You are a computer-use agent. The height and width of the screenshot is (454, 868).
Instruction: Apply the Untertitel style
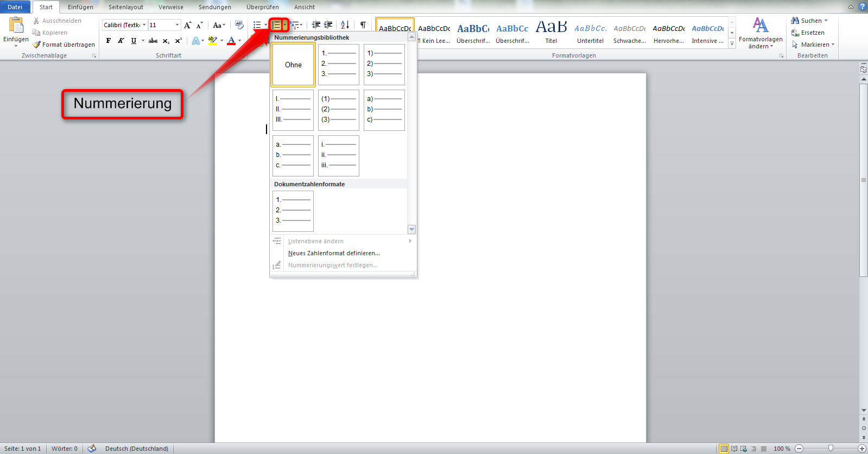pos(590,33)
